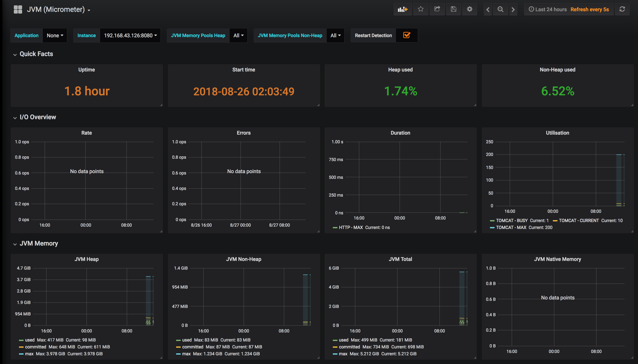Viewport: 638px width, 364px height.
Task: Click the Refresh every 5s link
Action: (590, 9)
